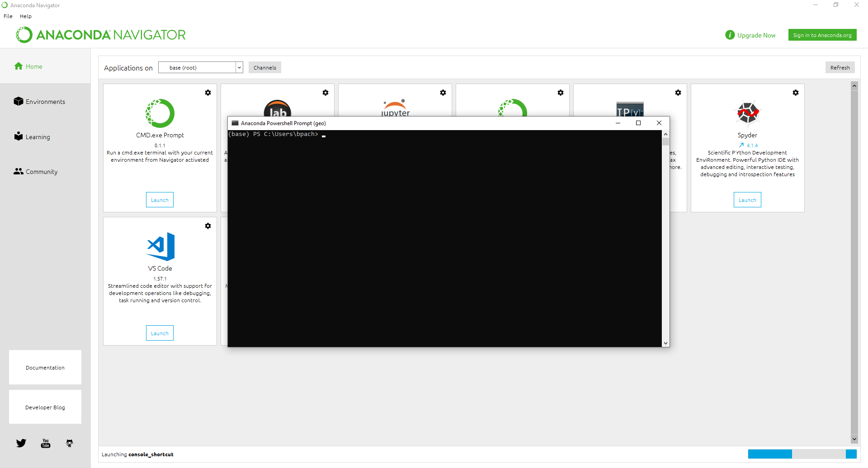Click scroll up arrow in Powershell window
The image size is (868, 468).
point(665,134)
